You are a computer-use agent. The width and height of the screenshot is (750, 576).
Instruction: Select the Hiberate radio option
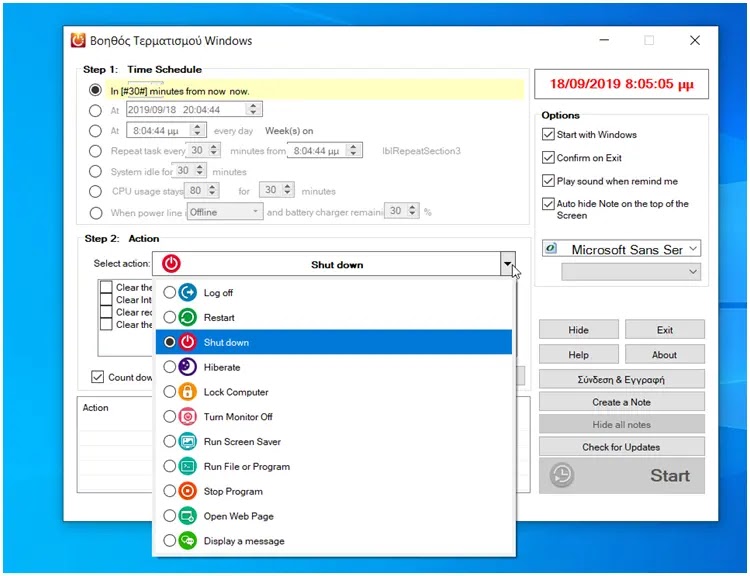pos(169,367)
